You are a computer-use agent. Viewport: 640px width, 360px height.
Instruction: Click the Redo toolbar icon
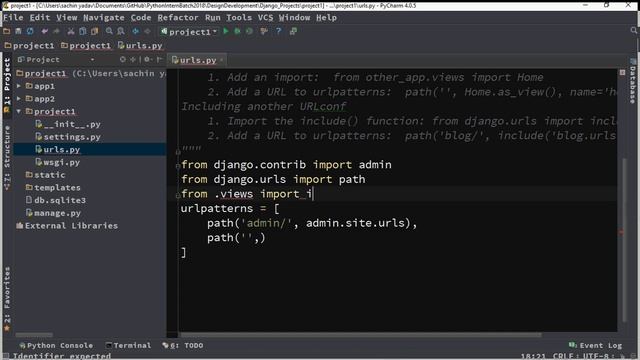tap(56, 31)
